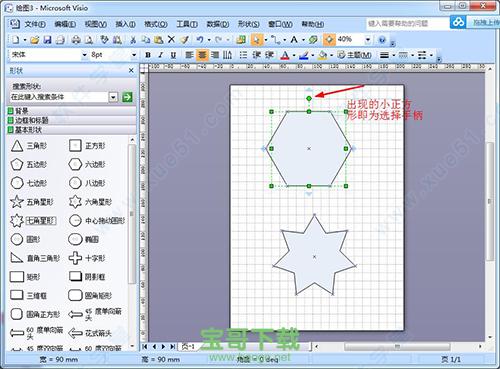Click the green rotation handle above hexagon

click(x=309, y=98)
